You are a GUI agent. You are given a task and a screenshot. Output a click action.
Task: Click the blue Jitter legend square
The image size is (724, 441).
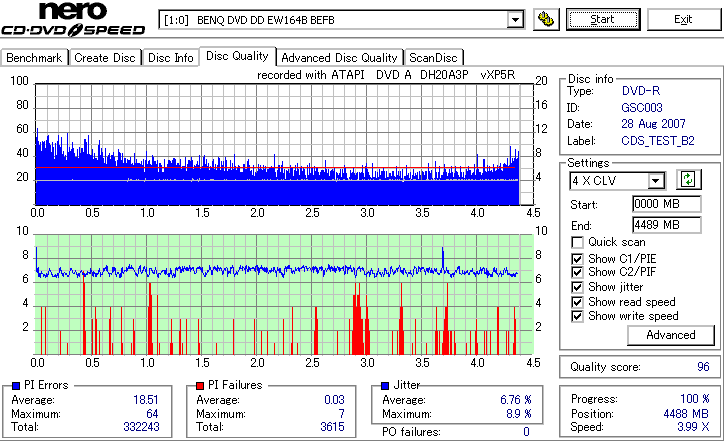(x=385, y=386)
